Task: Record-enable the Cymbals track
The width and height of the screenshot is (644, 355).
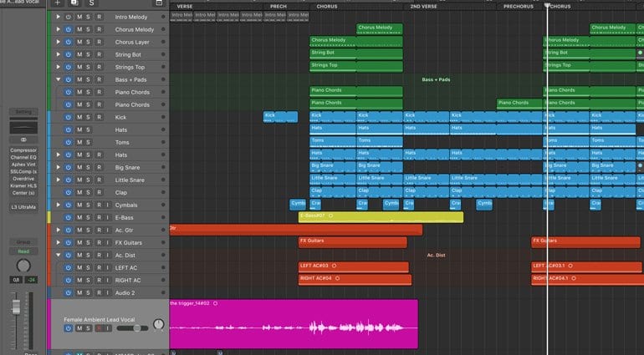Action: coord(99,205)
